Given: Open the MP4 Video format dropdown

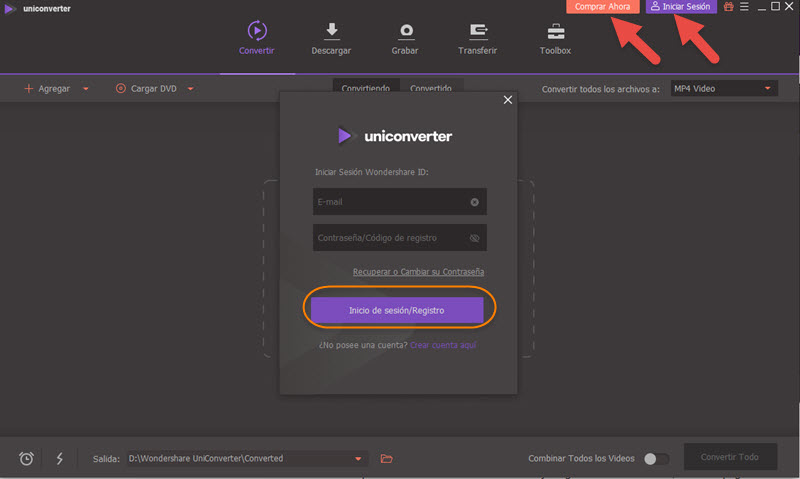Looking at the screenshot, I should 724,89.
